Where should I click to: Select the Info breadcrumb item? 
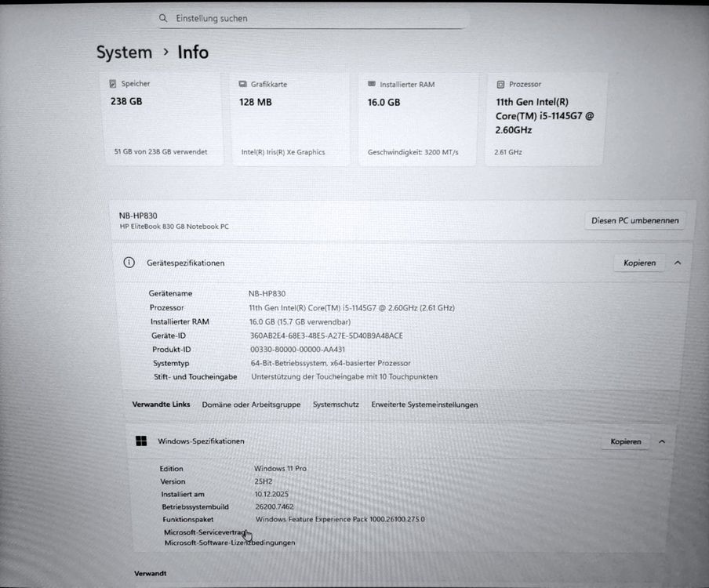pyautogui.click(x=193, y=52)
